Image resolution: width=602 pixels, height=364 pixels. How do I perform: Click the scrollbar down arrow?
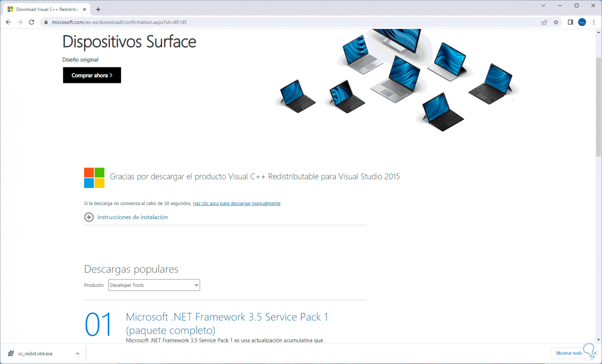598,340
